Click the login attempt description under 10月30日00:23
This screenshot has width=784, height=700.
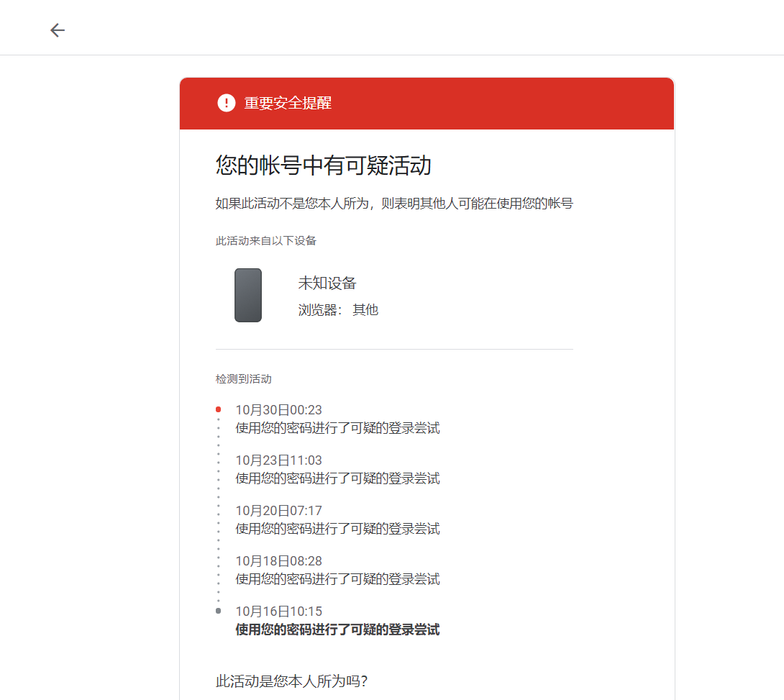[x=337, y=429]
